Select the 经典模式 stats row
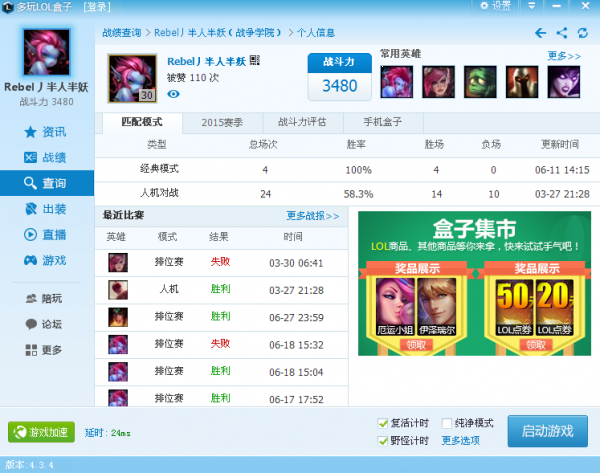600x473 pixels. coord(347,170)
